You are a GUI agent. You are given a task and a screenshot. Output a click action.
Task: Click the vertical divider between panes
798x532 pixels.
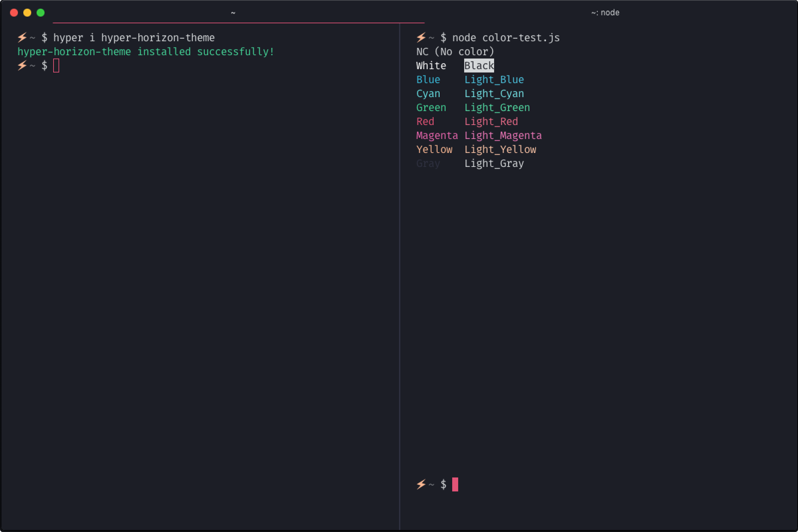pyautogui.click(x=400, y=271)
